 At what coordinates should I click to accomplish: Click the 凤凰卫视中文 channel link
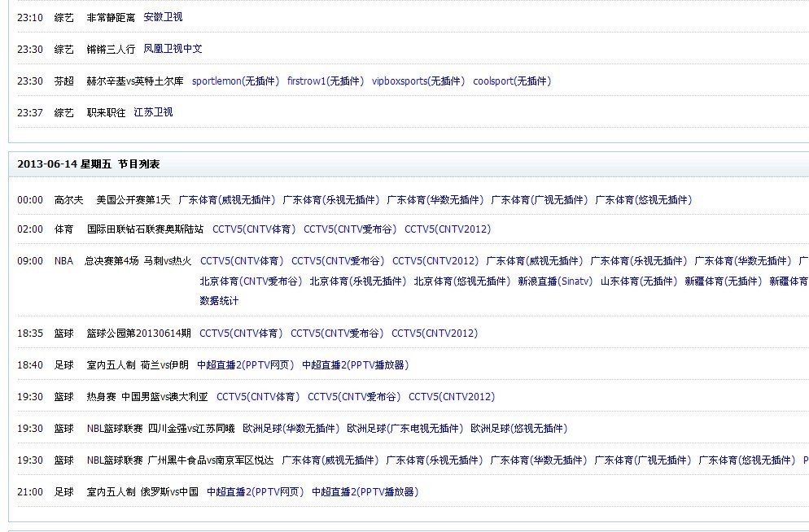173,49
